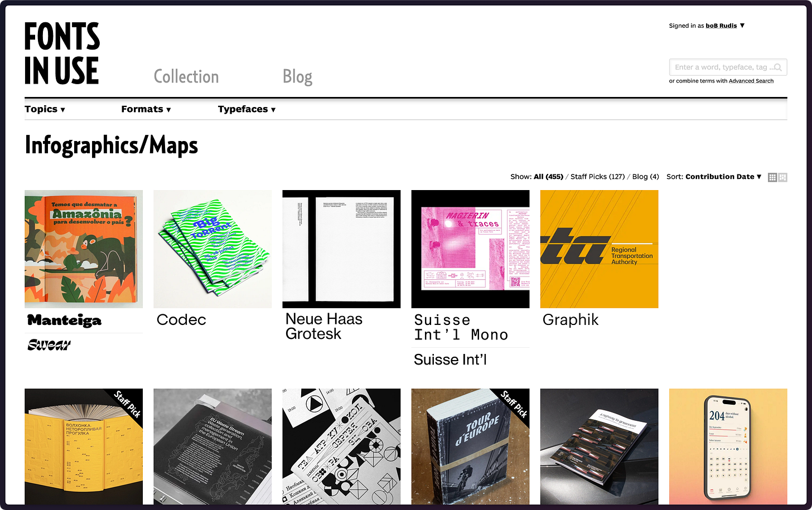Filter by Blog (4) entries
The image size is (812, 510).
(x=645, y=177)
